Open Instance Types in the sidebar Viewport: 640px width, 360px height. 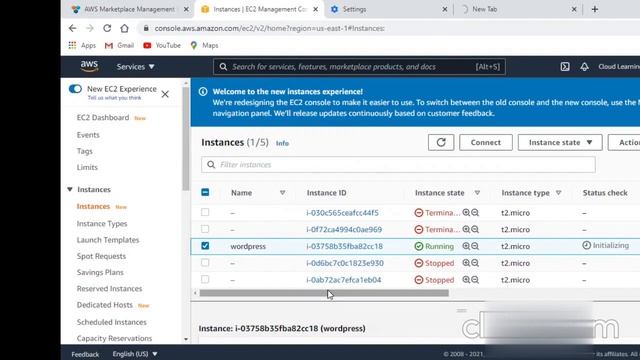pyautogui.click(x=102, y=224)
